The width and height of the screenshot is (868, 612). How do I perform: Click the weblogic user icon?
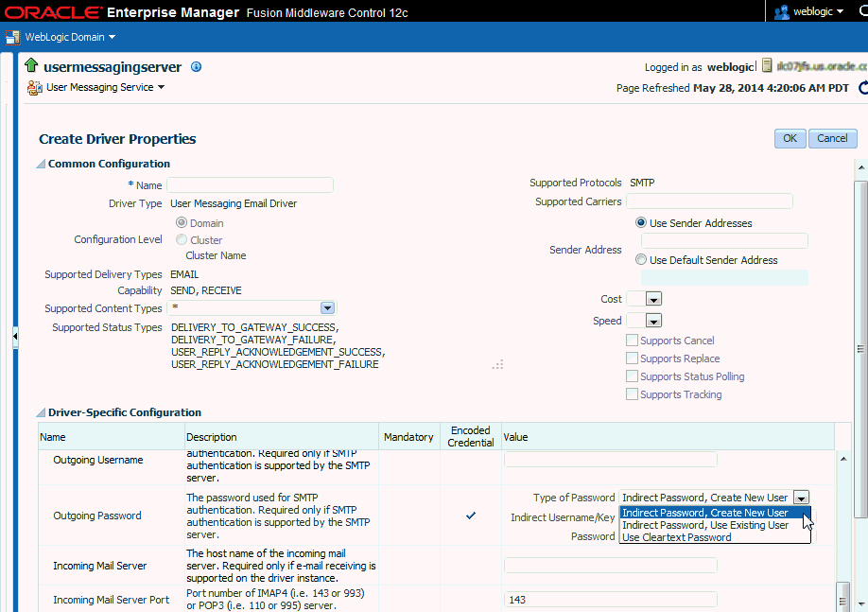coord(781,11)
